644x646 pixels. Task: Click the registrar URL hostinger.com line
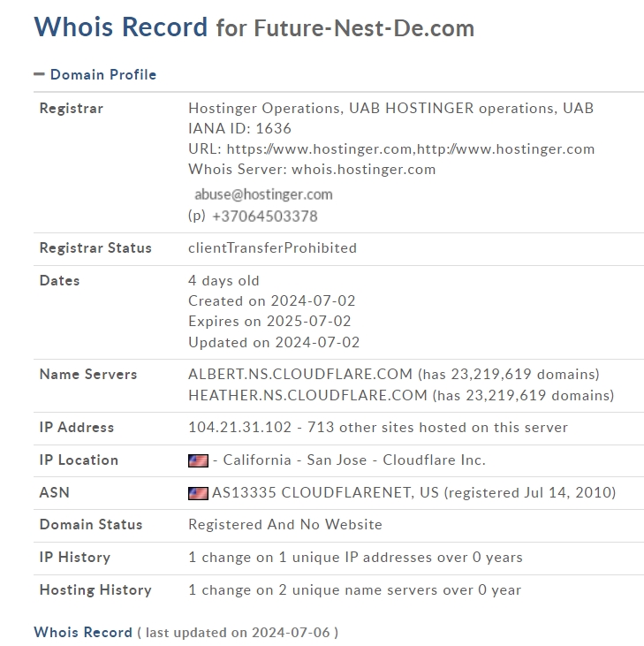pos(391,149)
